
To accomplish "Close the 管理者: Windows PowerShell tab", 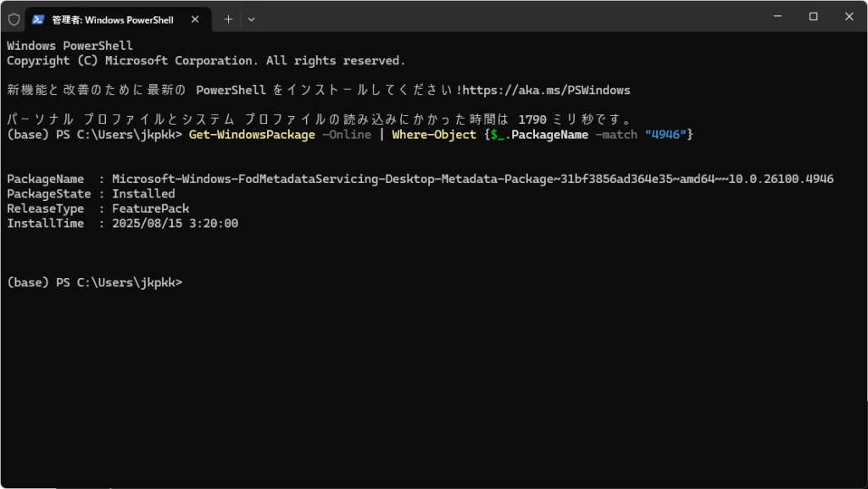I will tap(195, 19).
